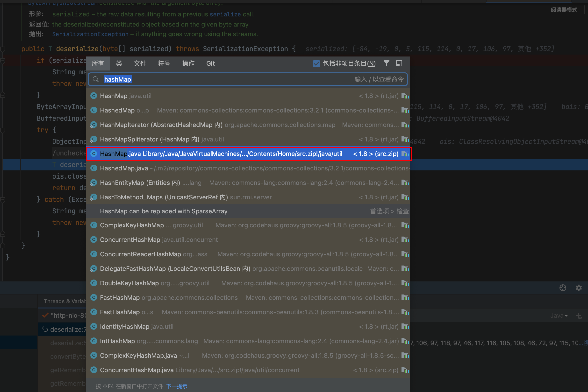Select IntHashMap commons.lang result

click(248, 341)
